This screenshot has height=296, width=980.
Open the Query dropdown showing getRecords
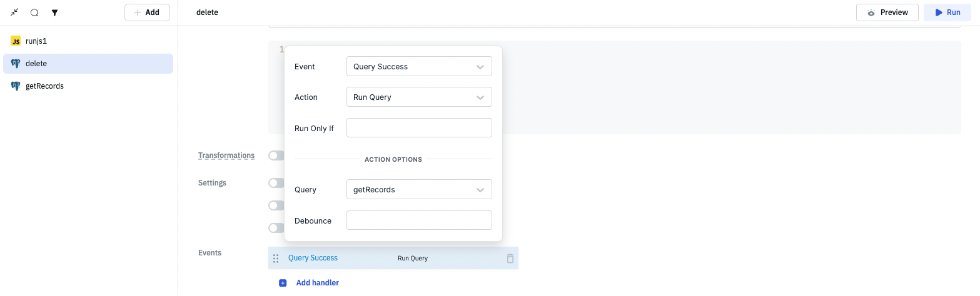[418, 189]
